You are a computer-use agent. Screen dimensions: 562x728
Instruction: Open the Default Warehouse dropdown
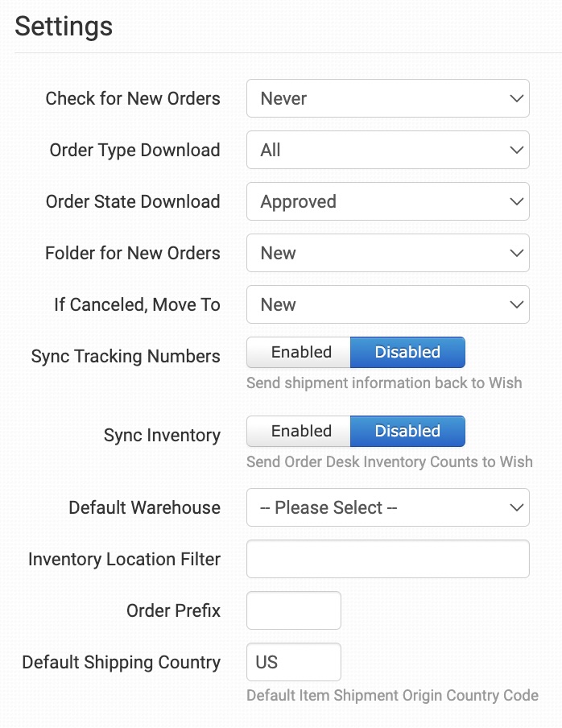coord(386,507)
